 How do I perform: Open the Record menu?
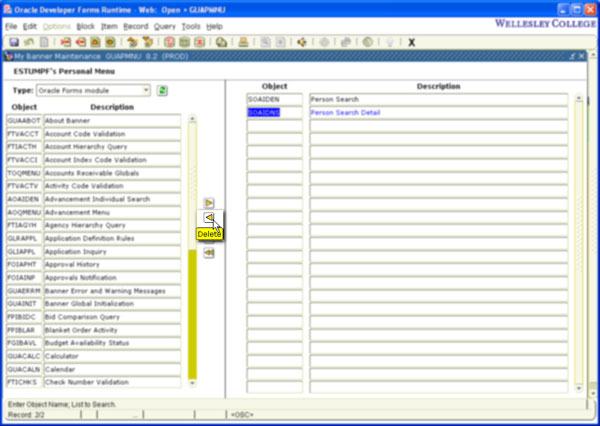(135, 26)
